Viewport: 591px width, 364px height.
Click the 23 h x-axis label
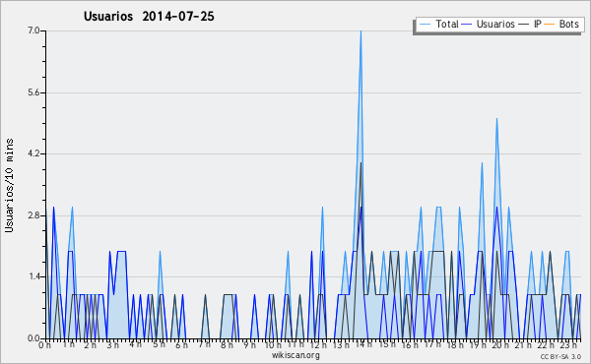(568, 344)
